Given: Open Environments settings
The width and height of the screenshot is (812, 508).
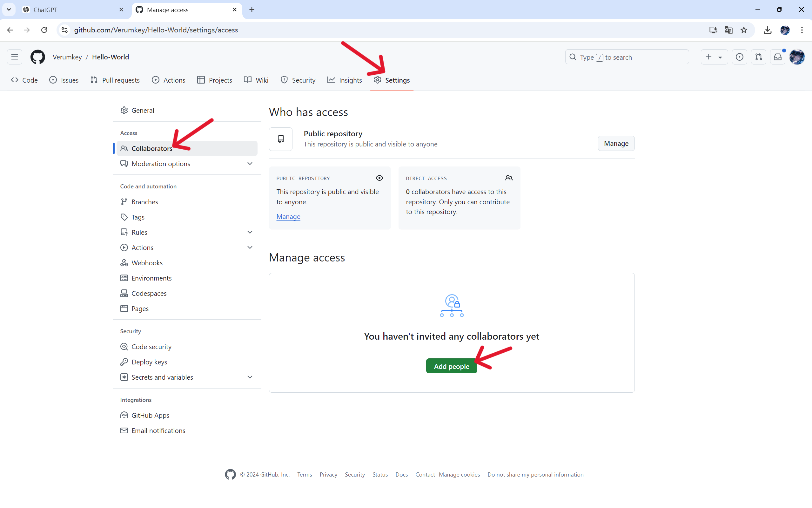Looking at the screenshot, I should click(187, 278).
